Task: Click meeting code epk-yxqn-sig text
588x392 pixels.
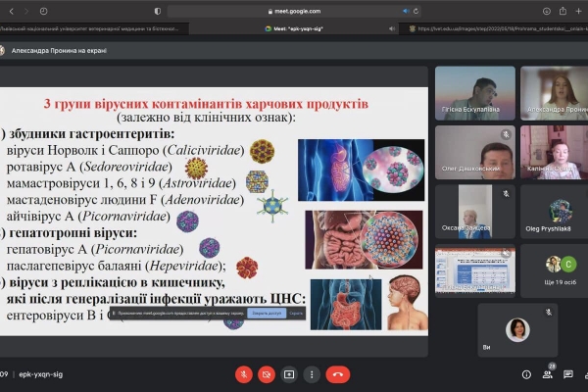Action: [x=41, y=374]
